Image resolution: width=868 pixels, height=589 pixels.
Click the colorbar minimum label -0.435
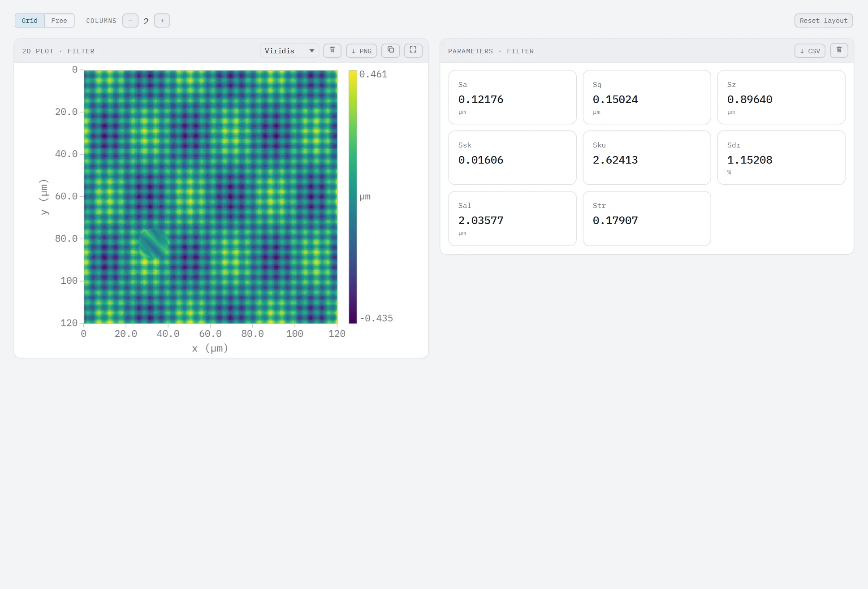376,318
